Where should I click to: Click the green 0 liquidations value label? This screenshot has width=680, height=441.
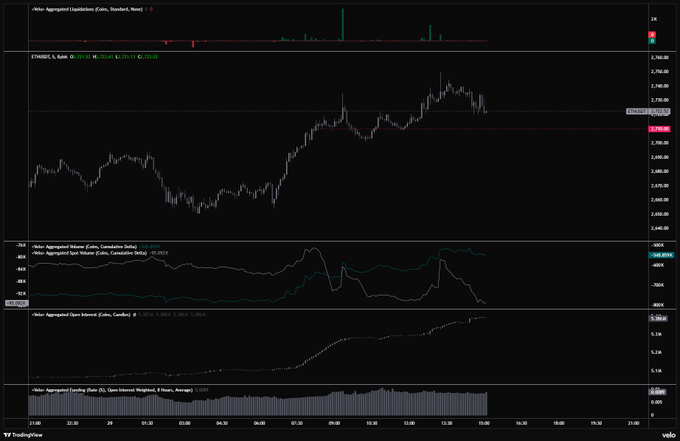click(x=652, y=41)
